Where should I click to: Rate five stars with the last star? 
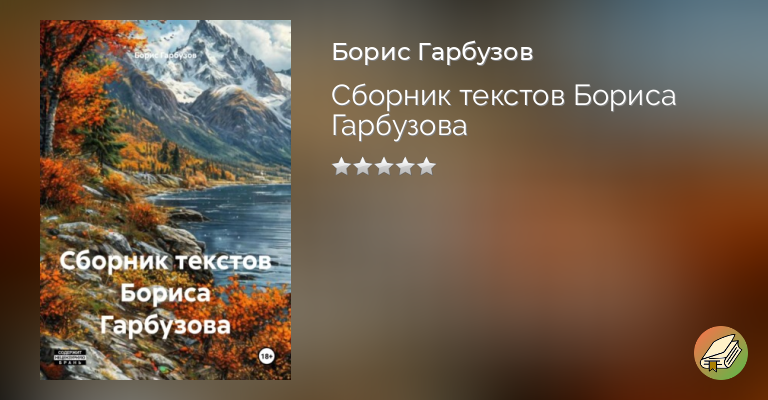click(426, 166)
